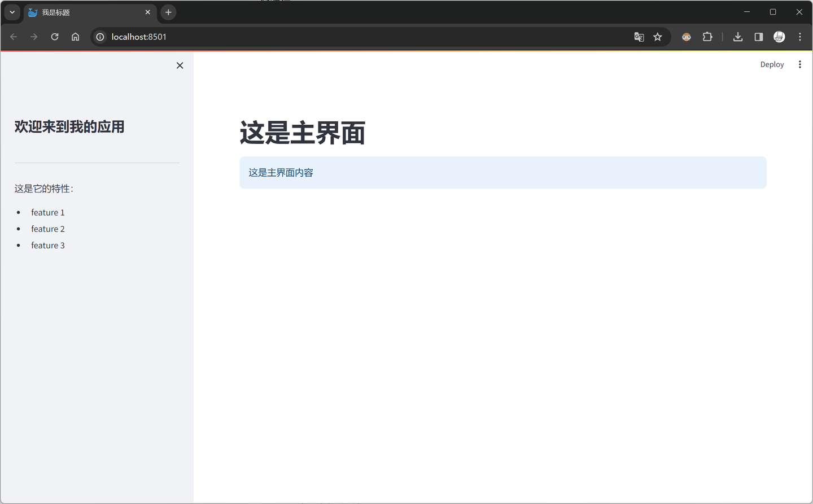813x504 pixels.
Task: Collapse the Streamlit sidebar with the X
Action: tap(180, 65)
